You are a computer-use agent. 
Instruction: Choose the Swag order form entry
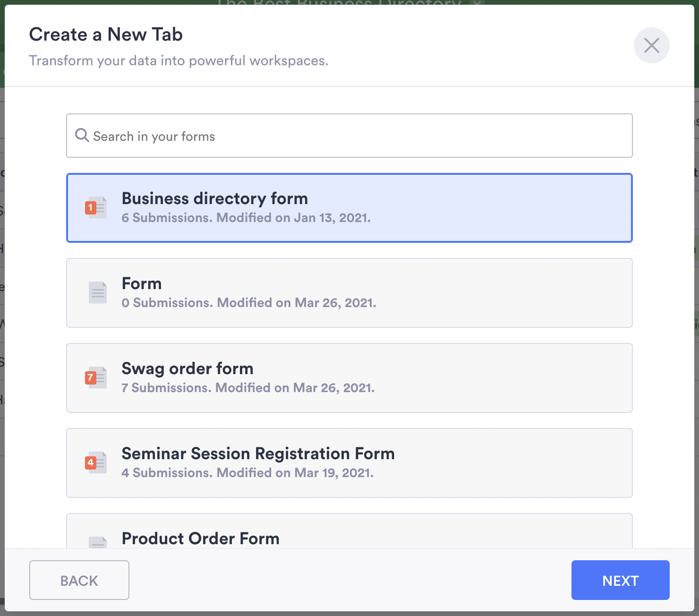pyautogui.click(x=349, y=378)
